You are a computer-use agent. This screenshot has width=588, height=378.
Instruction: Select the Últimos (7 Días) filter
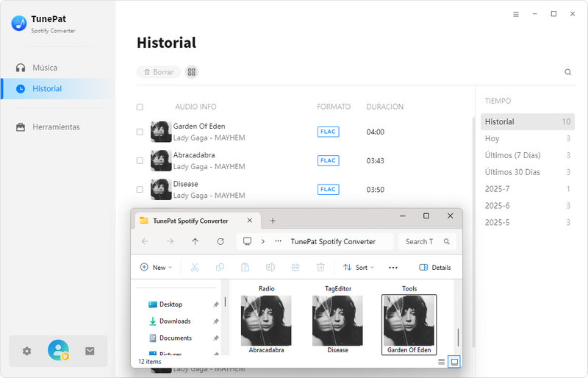click(x=527, y=155)
